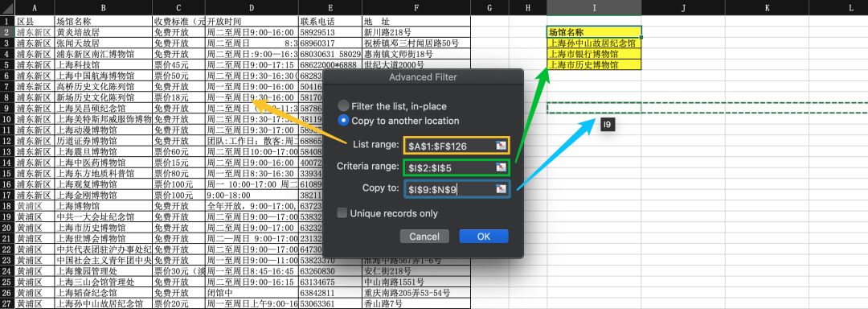Screen dimensions: 868x309
Task: Select column D header
Action: pos(252,8)
